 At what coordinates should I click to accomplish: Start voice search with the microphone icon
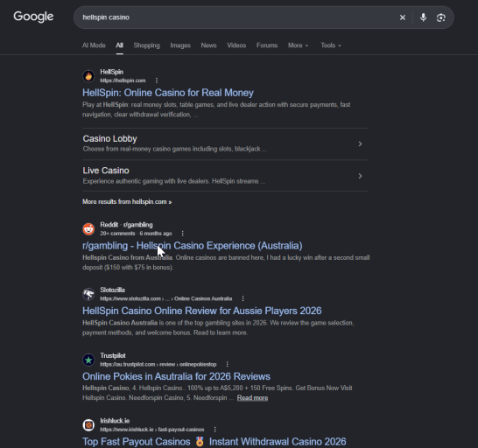coord(423,17)
